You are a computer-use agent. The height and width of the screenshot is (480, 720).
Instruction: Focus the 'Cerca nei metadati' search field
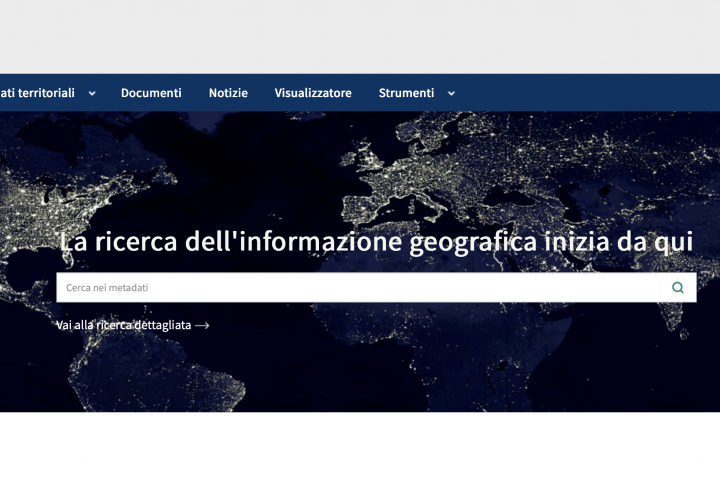click(x=360, y=288)
